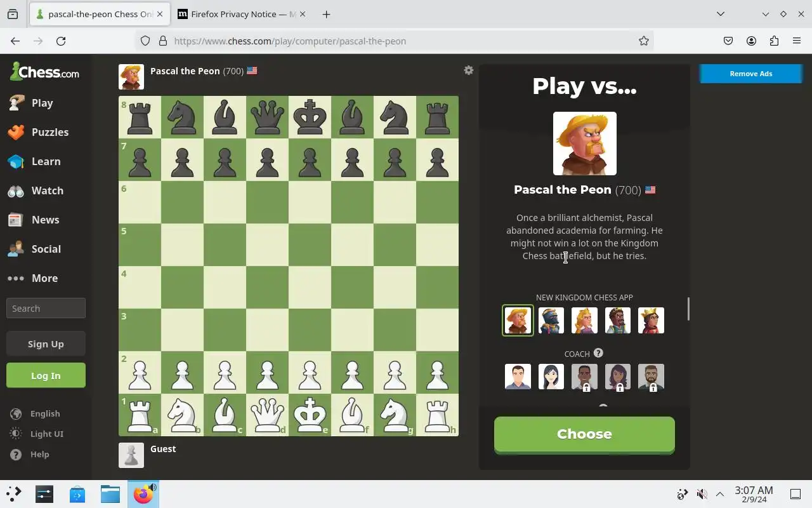Open the Firefox account icon
This screenshot has width=812, height=508.
(x=751, y=41)
